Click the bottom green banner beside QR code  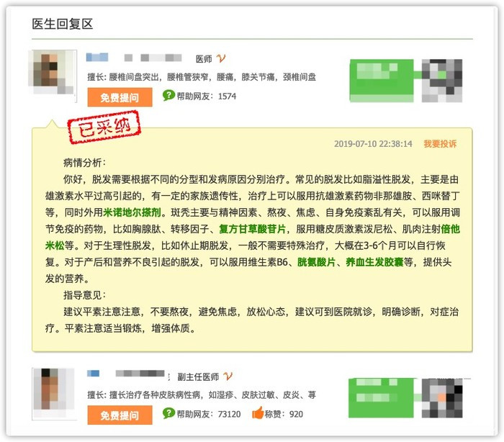pos(381,398)
